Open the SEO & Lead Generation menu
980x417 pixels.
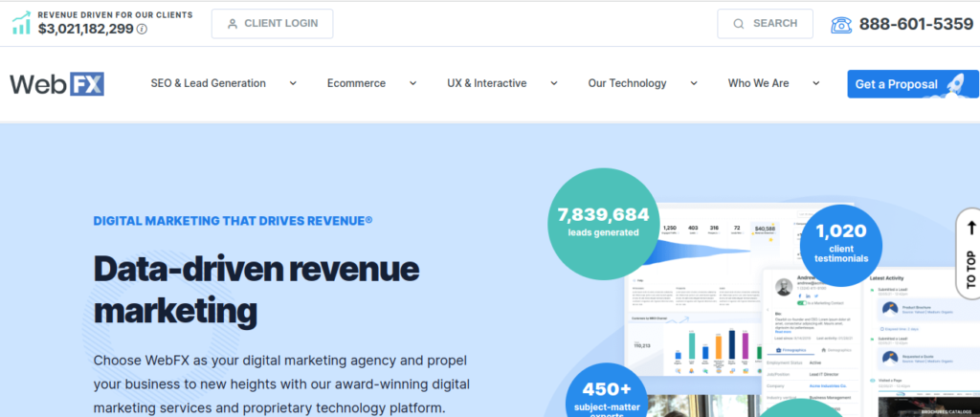[x=208, y=83]
